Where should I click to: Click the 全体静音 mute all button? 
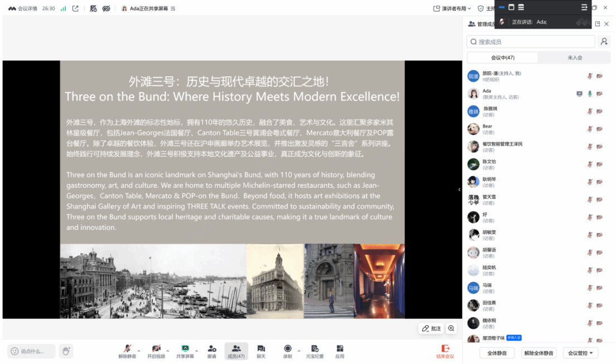click(497, 353)
